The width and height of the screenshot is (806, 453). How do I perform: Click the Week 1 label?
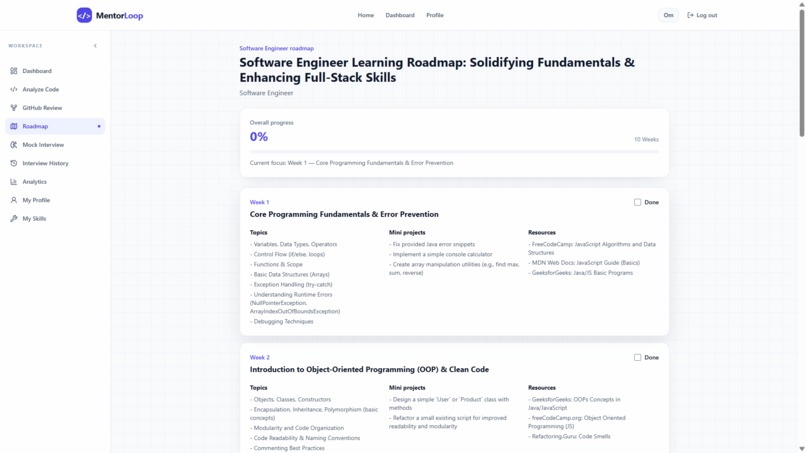259,203
